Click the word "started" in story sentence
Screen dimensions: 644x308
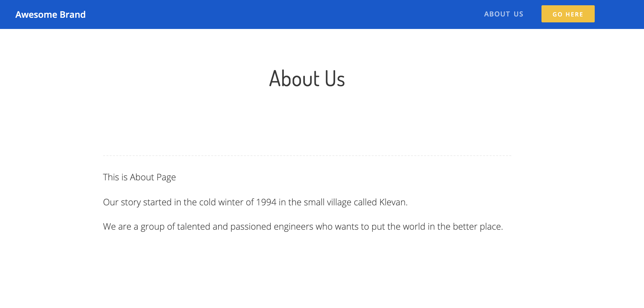pyautogui.click(x=157, y=202)
